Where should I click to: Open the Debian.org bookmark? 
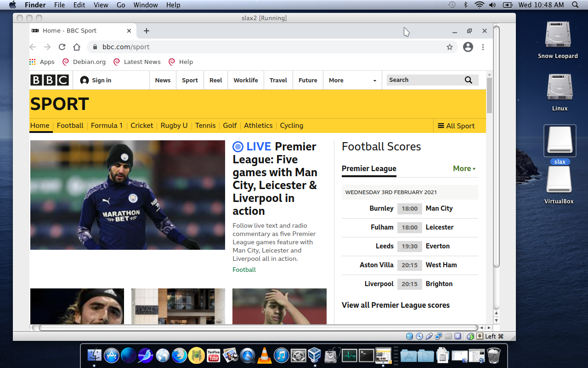84,62
